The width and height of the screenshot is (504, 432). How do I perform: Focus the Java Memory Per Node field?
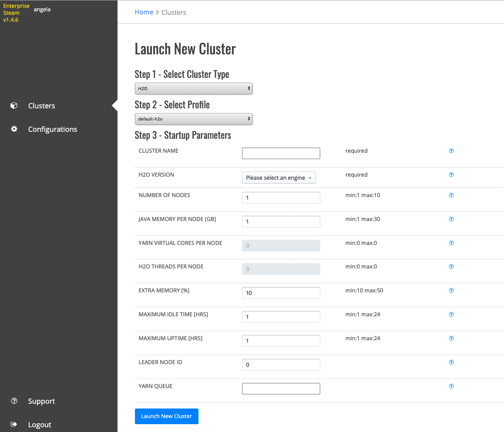[281, 221]
